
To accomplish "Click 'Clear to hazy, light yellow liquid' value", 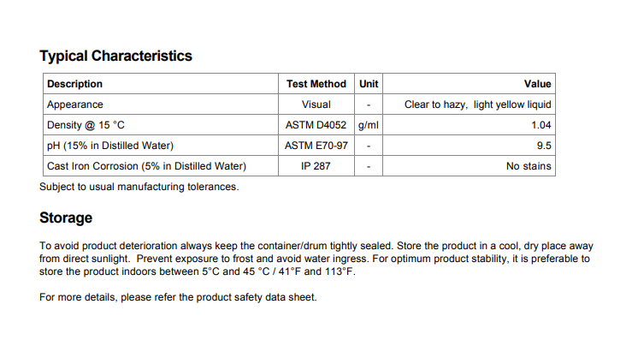I will (477, 104).
